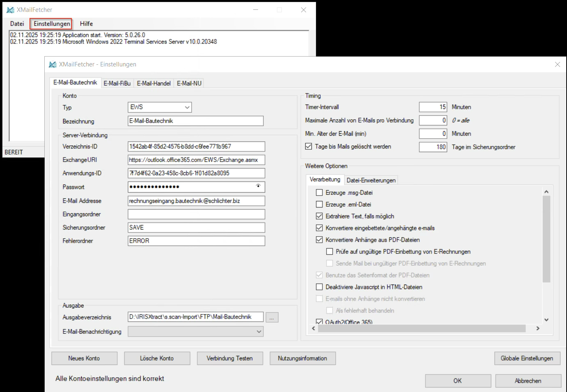
Task: Click the XMailFetcher app icon in settings title bar
Action: pos(53,64)
